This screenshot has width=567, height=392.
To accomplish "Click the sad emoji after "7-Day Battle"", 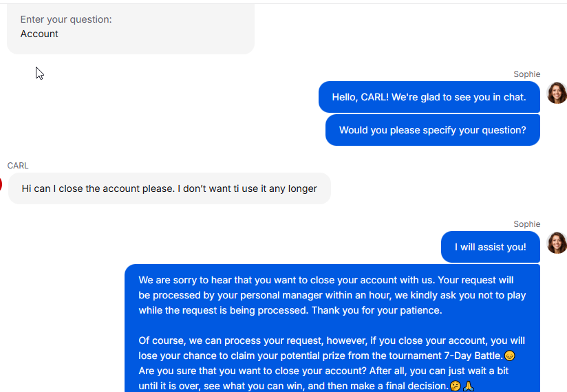I will pyautogui.click(x=509, y=356).
